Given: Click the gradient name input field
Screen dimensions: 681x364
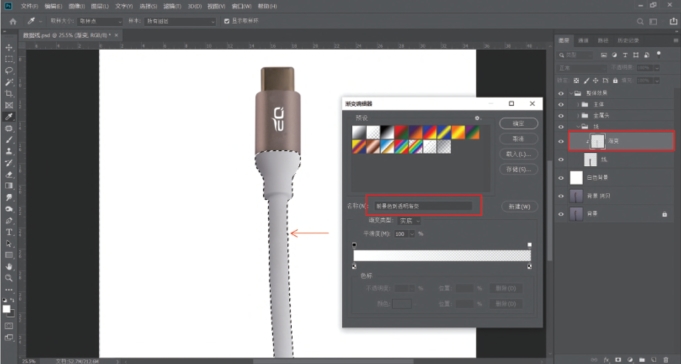Looking at the screenshot, I should 423,206.
